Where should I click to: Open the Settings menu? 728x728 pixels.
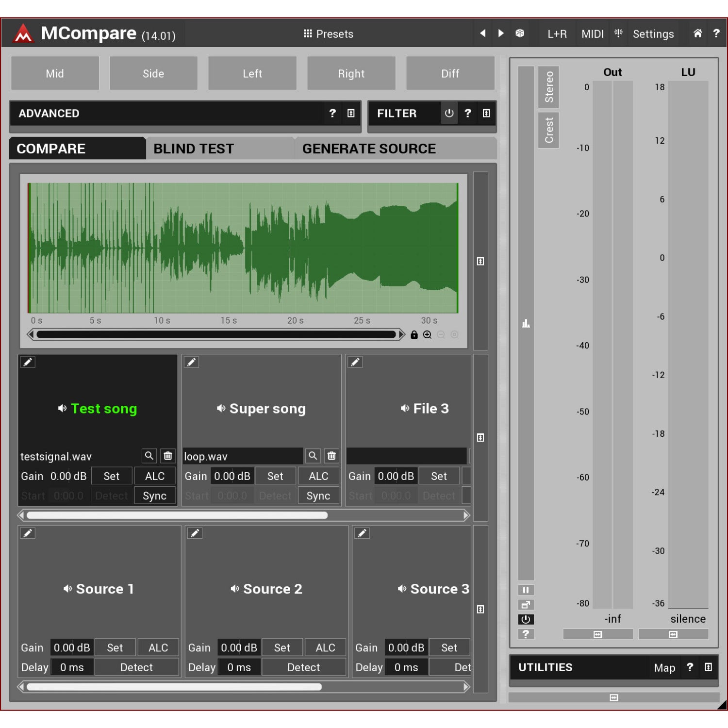point(653,33)
